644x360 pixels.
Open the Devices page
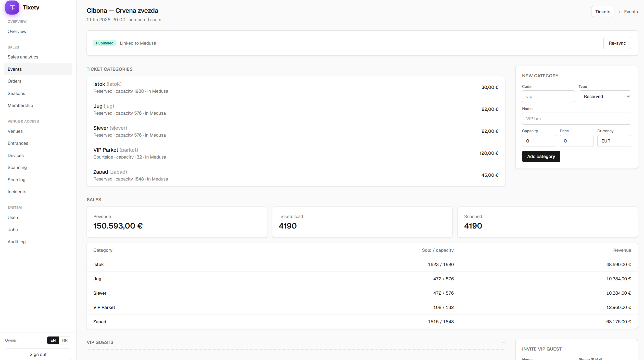38,155
